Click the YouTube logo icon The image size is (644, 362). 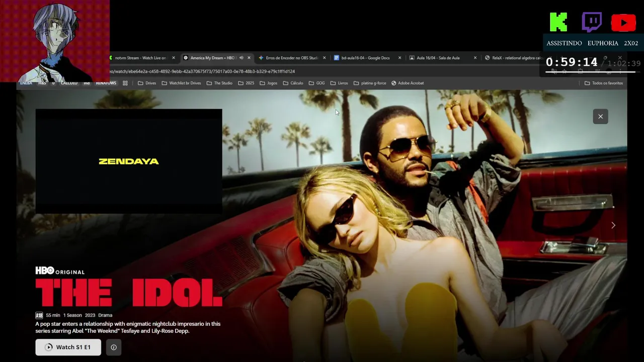point(623,23)
